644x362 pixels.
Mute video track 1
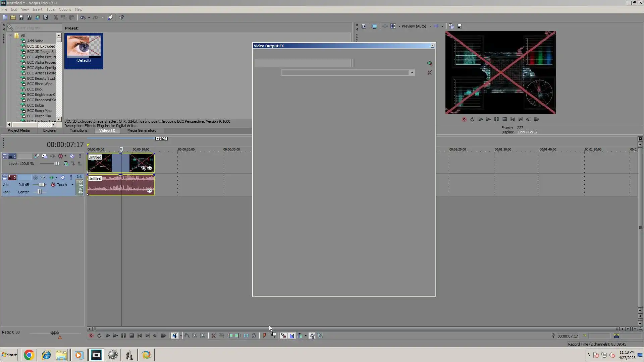coord(72,156)
